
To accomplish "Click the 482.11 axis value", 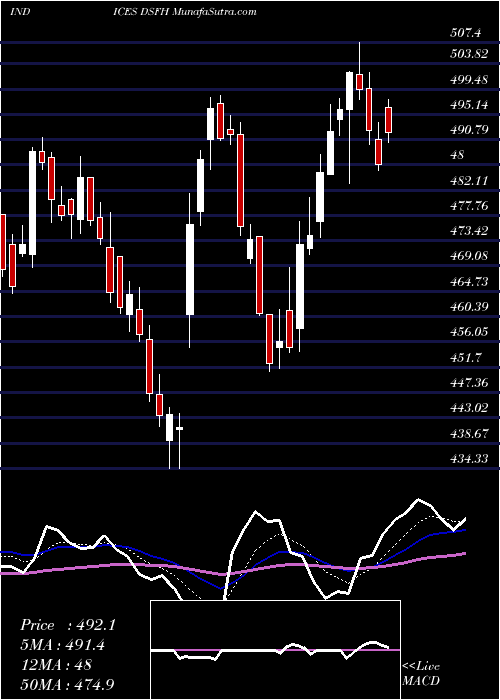I will tap(469, 180).
